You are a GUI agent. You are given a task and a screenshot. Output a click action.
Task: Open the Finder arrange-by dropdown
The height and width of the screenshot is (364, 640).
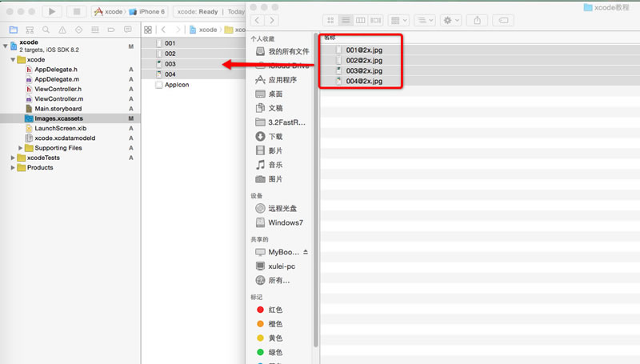(398, 20)
